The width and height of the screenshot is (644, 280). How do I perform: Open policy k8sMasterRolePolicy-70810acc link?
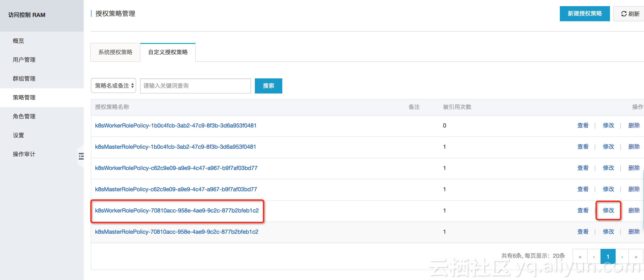coord(177,232)
